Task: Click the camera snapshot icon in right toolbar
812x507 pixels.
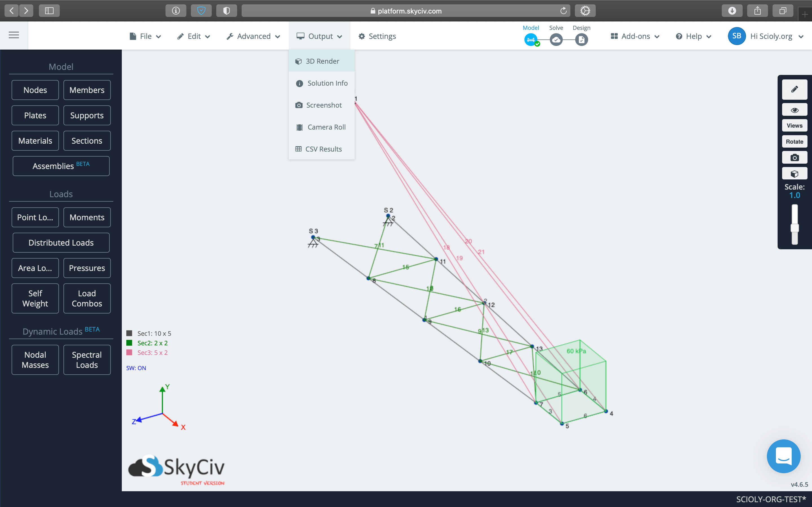Action: click(794, 158)
